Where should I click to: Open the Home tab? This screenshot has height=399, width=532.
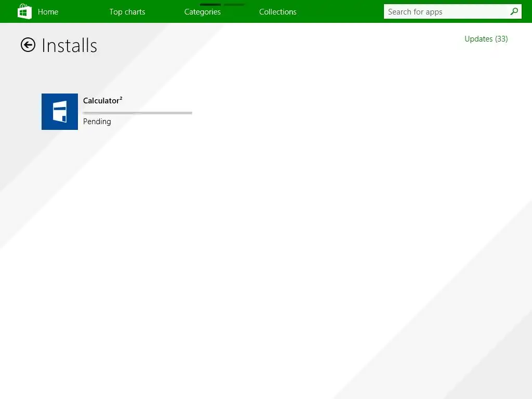(48, 12)
